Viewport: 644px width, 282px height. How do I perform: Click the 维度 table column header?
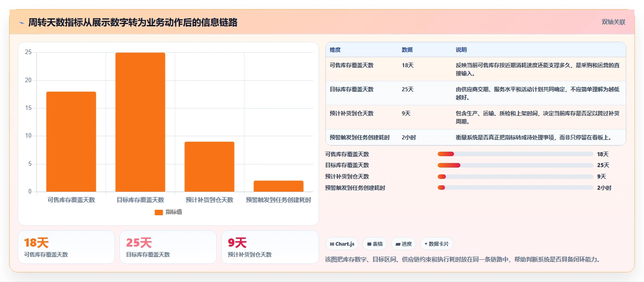tap(335, 50)
